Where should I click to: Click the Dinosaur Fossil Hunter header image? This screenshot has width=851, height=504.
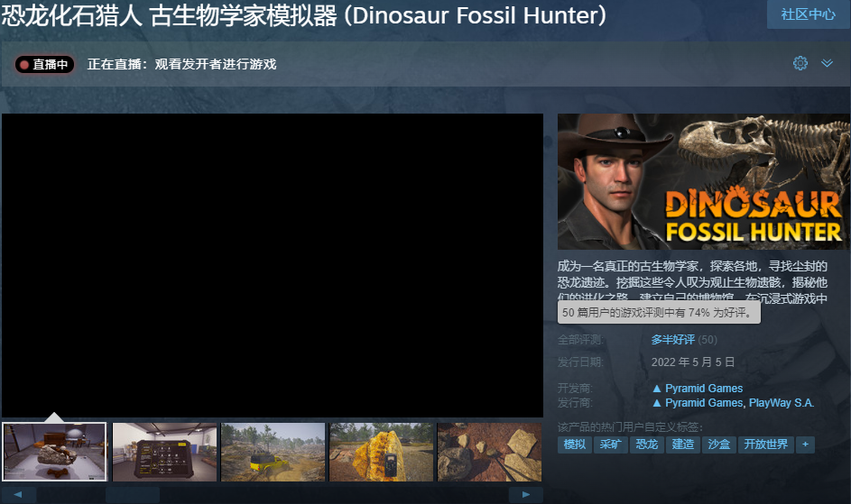[704, 181]
